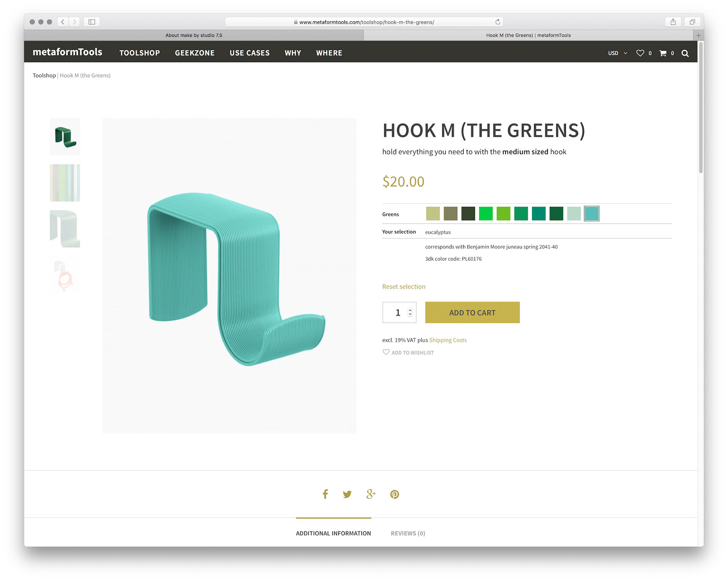Share product on Google Plus
This screenshot has height=581, width=728.
tap(371, 494)
